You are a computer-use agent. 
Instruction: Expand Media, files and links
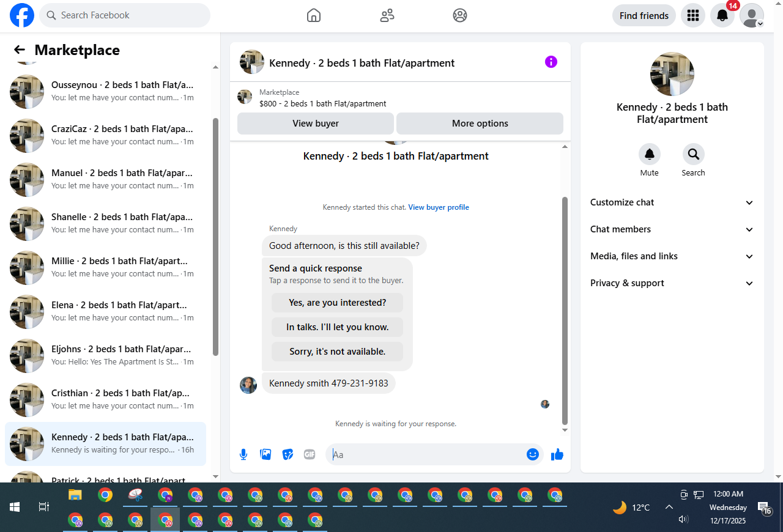(x=672, y=256)
